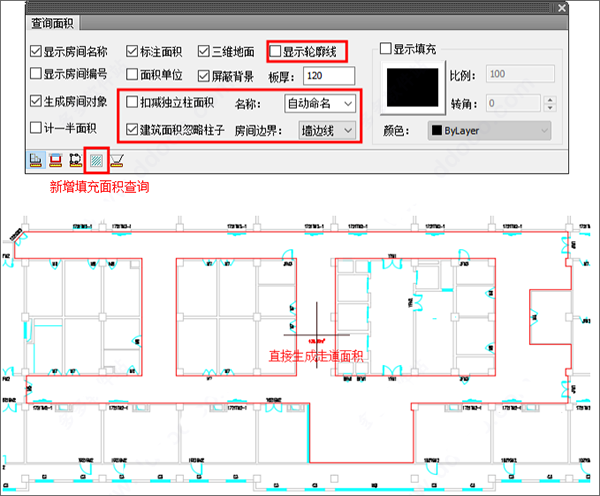Click the red area value label at crosshair
Viewport: 600px width, 496px height.
[316, 340]
